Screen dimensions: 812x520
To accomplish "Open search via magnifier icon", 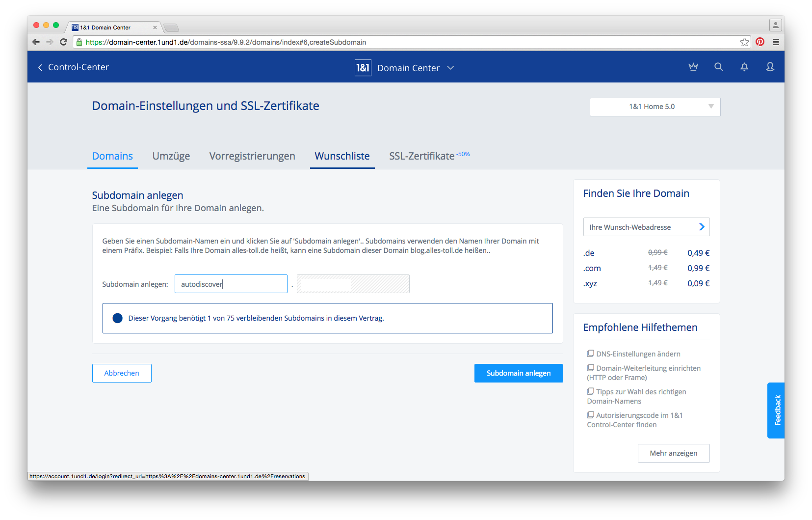I will pyautogui.click(x=718, y=67).
